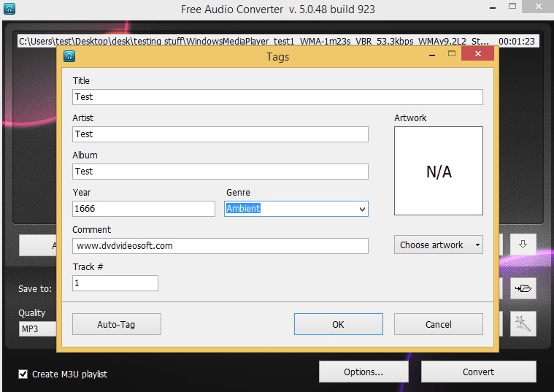This screenshot has height=392, width=554.
Task: Click the N/A artwork preview box
Action: click(439, 171)
